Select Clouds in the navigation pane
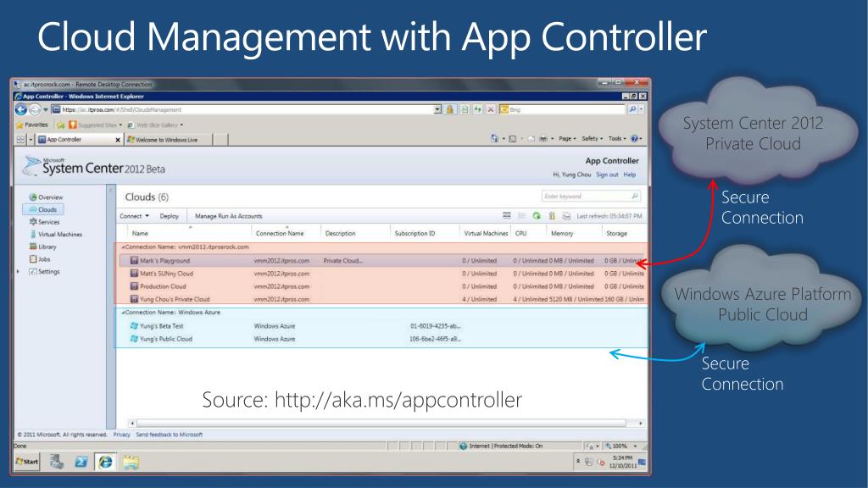Image resolution: width=868 pixels, height=488 pixels. coord(43,210)
